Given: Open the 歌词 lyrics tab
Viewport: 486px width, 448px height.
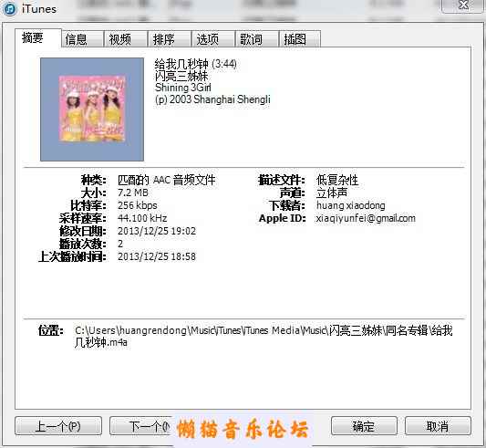Looking at the screenshot, I should coord(257,39).
